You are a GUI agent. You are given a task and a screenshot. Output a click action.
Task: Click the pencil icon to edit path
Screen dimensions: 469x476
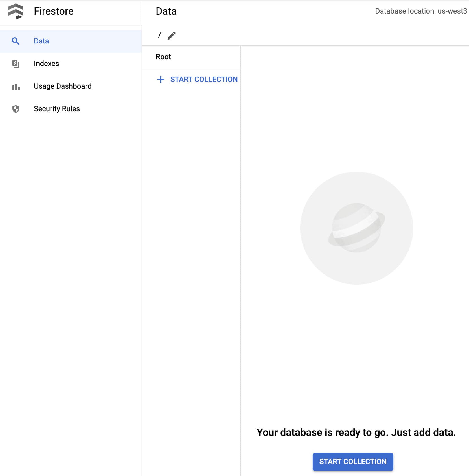pos(172,36)
